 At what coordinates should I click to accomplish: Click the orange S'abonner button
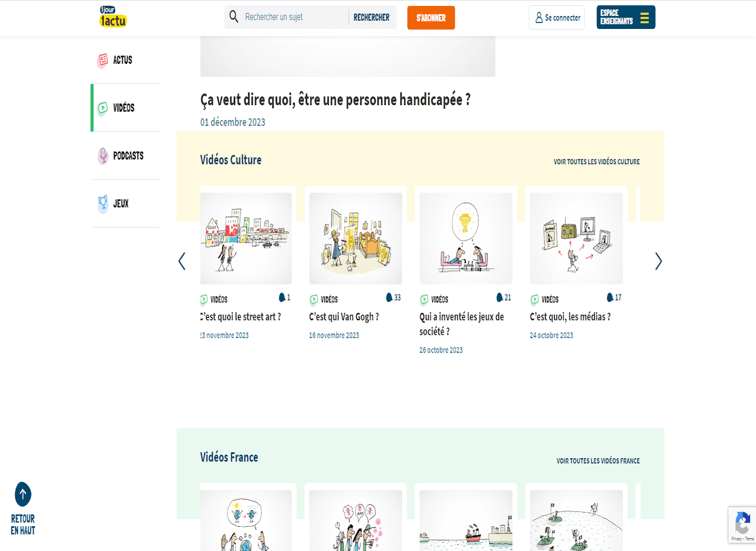coord(431,18)
